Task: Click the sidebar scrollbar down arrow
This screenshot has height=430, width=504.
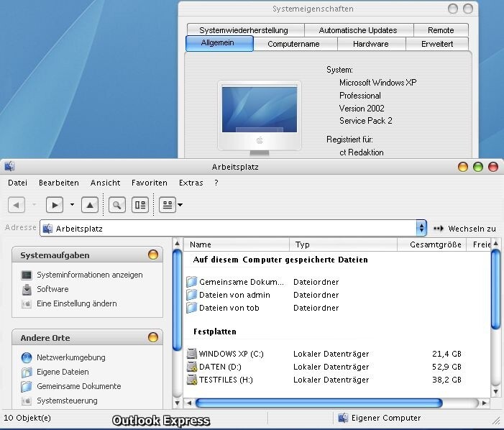Action: point(177,403)
